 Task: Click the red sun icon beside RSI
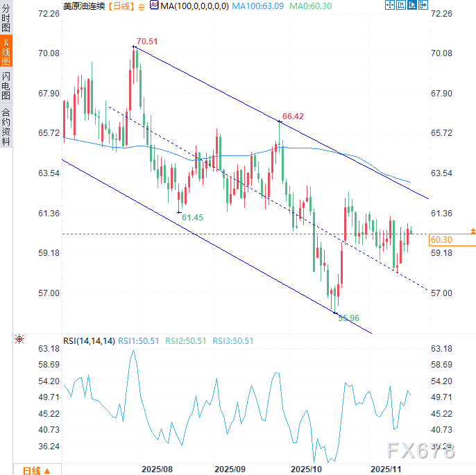(19, 340)
